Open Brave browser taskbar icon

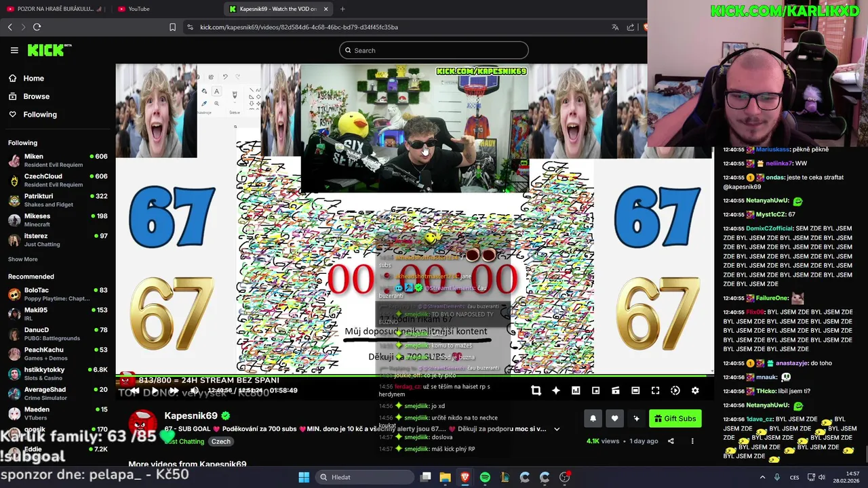[465, 477]
